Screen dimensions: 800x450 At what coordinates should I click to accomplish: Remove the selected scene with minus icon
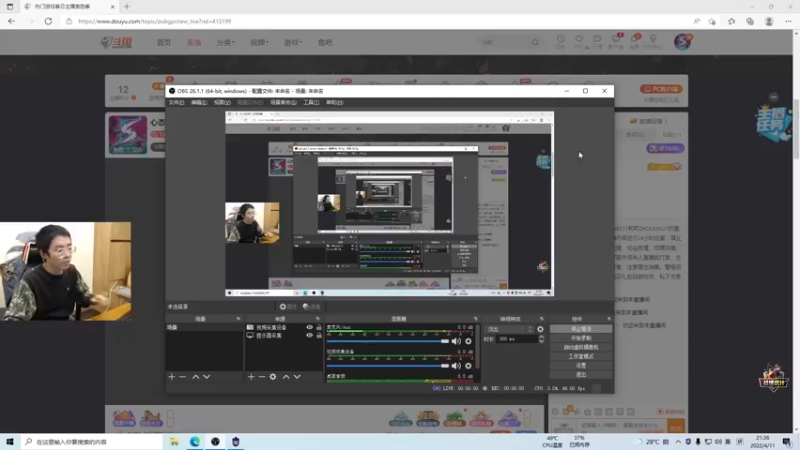click(x=183, y=377)
